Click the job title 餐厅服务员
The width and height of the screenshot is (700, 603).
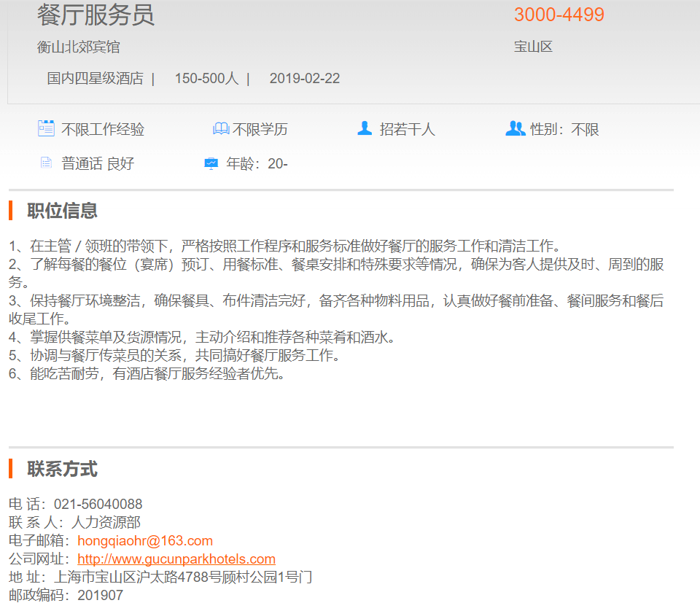(96, 15)
